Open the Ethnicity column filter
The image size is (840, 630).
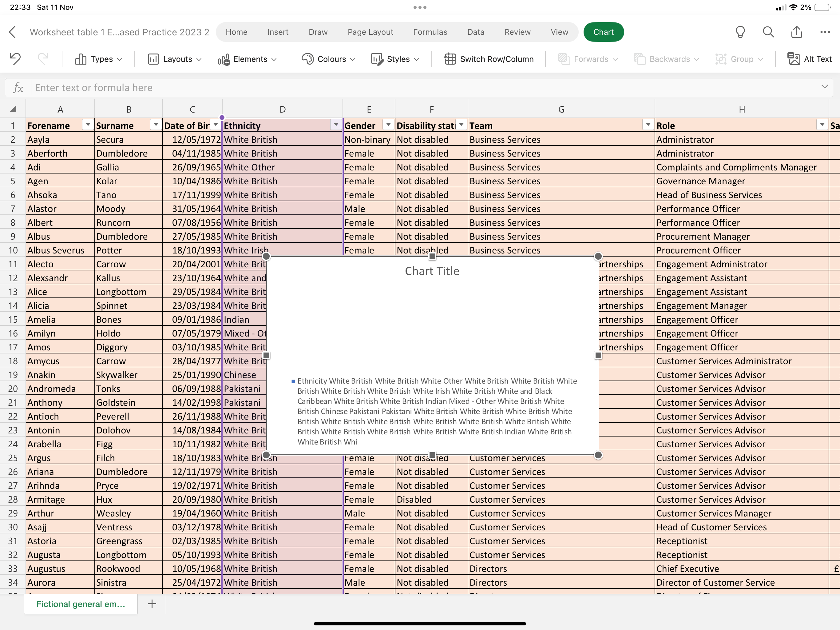[x=336, y=125]
